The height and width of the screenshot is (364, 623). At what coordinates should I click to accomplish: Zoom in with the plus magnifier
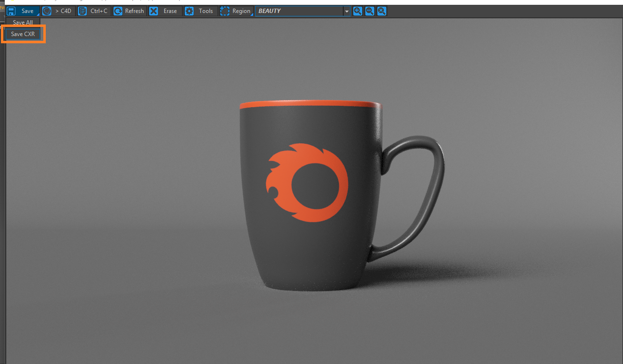358,11
